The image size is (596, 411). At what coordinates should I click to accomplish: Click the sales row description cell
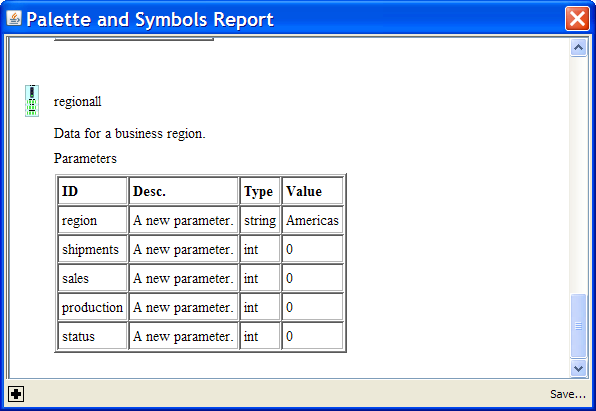pos(184,278)
